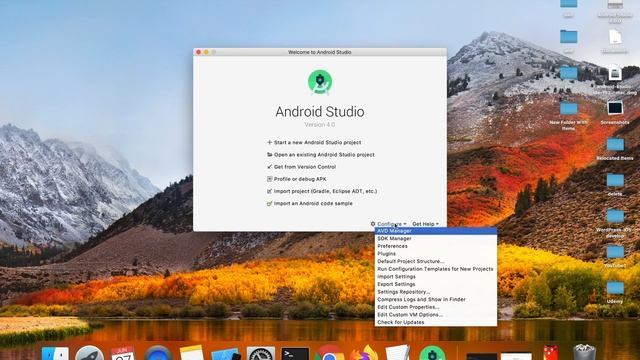The width and height of the screenshot is (640, 360).
Task: Select the Relocated Items folder on desktop
Action: (615, 149)
